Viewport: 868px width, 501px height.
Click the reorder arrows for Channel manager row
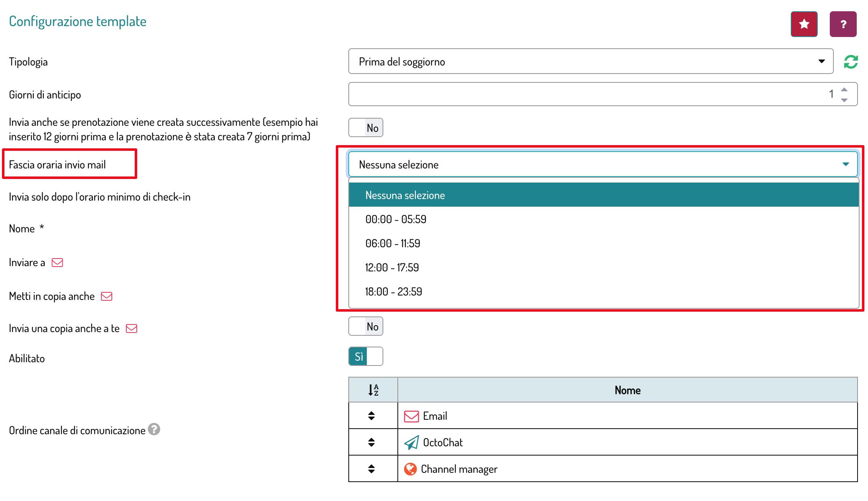371,469
